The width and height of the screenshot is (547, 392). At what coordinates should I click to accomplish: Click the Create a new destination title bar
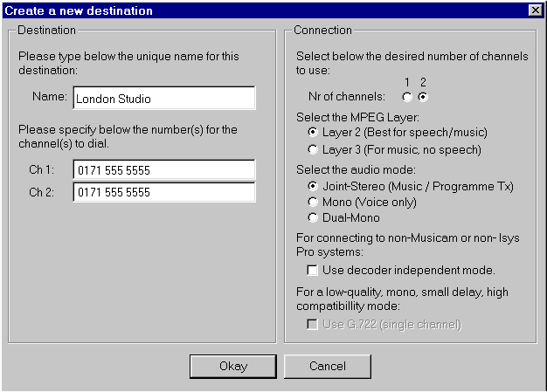click(262, 10)
